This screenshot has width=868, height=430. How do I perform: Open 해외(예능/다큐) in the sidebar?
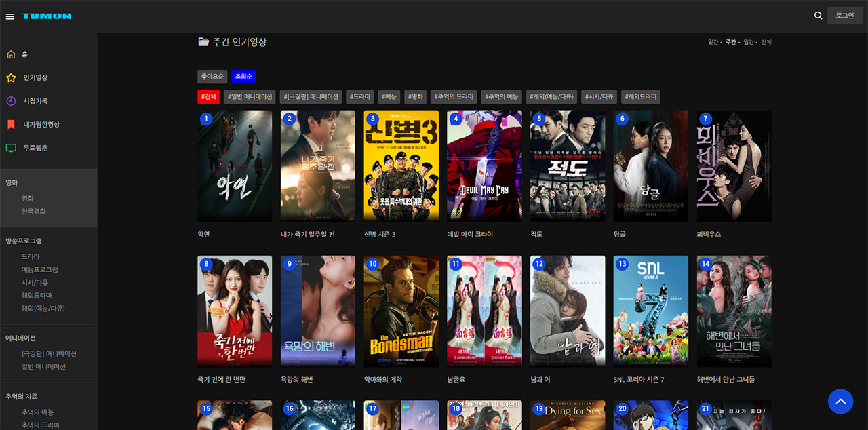45,309
